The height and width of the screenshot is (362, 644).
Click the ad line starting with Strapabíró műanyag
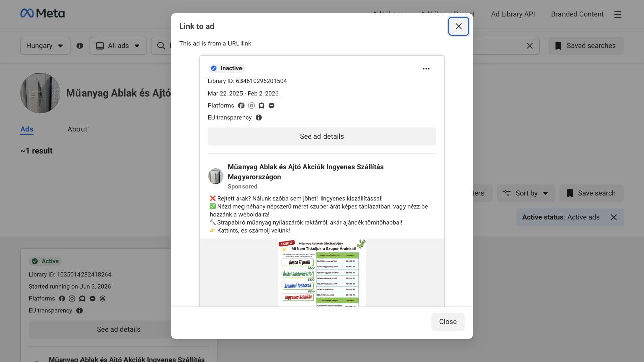306,223
